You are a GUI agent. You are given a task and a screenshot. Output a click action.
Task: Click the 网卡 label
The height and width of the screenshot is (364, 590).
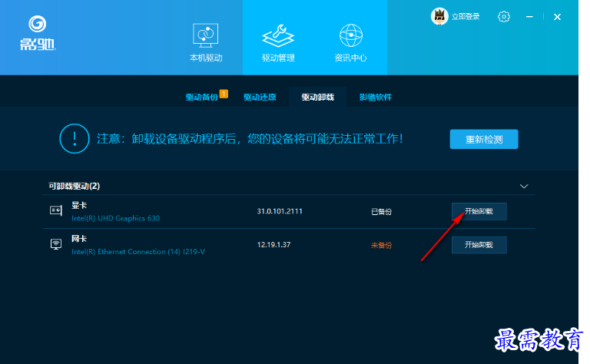[79, 239]
